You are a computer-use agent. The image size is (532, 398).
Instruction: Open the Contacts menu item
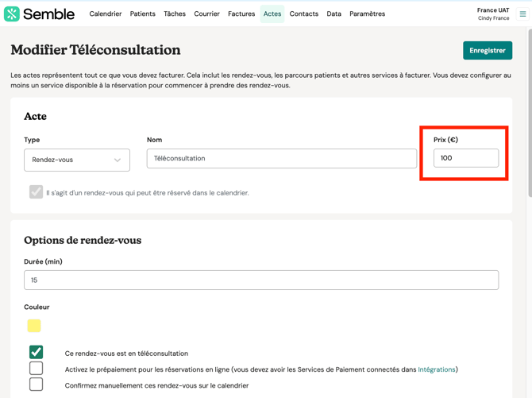[x=304, y=14]
